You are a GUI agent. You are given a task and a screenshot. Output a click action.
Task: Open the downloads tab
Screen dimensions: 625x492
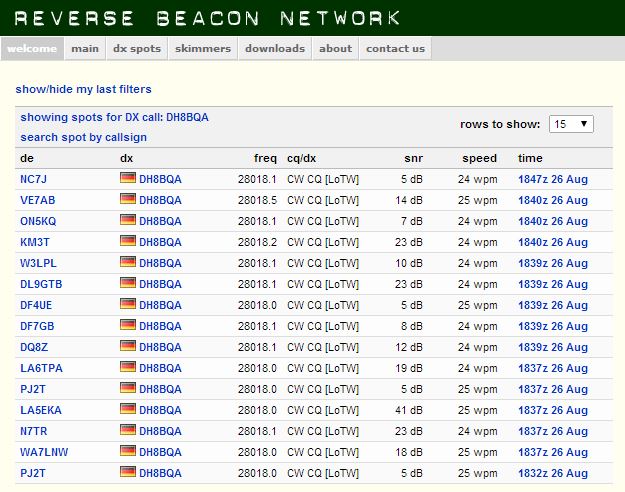(x=275, y=49)
